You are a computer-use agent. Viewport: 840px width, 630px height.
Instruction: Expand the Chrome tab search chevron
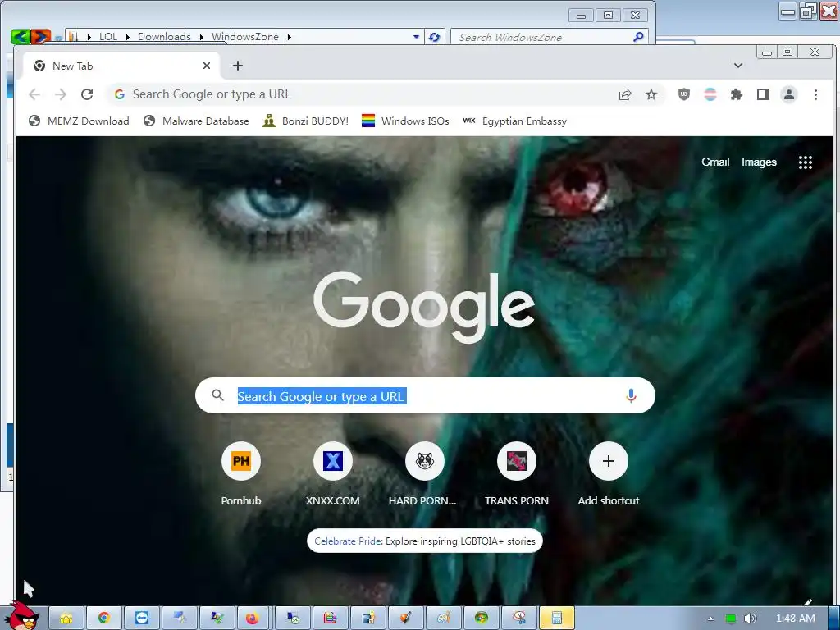pyautogui.click(x=738, y=66)
